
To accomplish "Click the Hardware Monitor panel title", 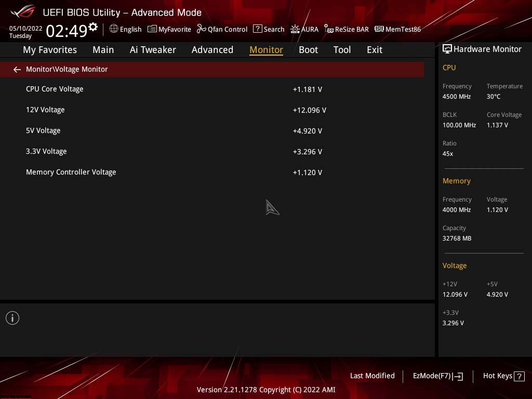I will pyautogui.click(x=487, y=49).
